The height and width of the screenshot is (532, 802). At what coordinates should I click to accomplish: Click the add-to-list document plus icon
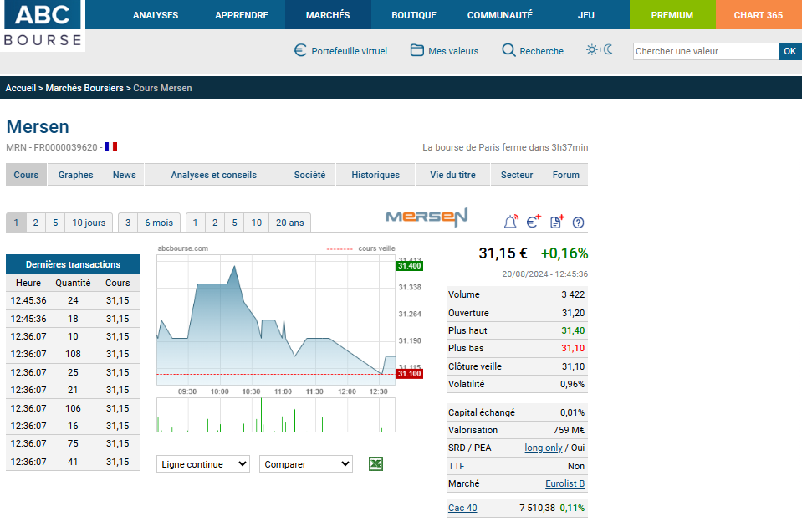coord(556,222)
